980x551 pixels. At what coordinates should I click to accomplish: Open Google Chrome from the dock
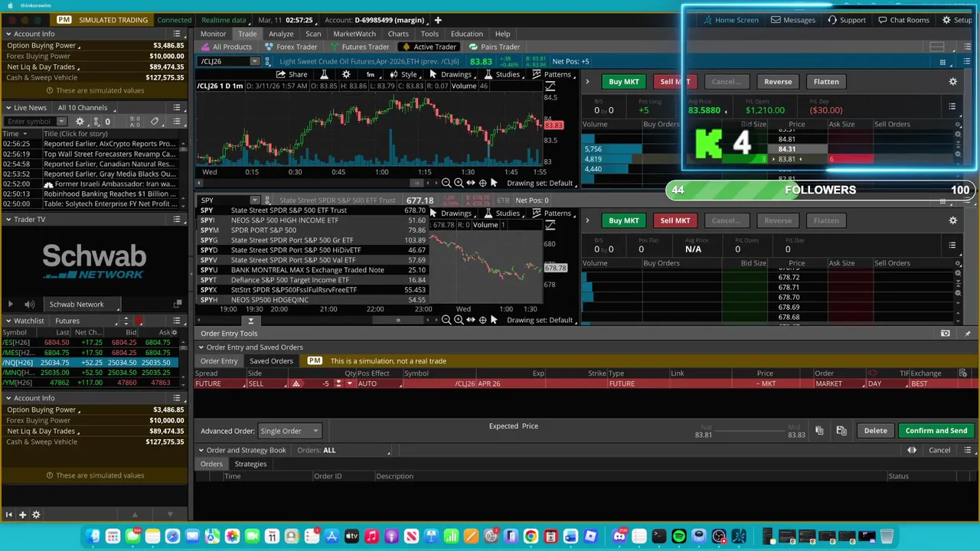click(x=531, y=536)
